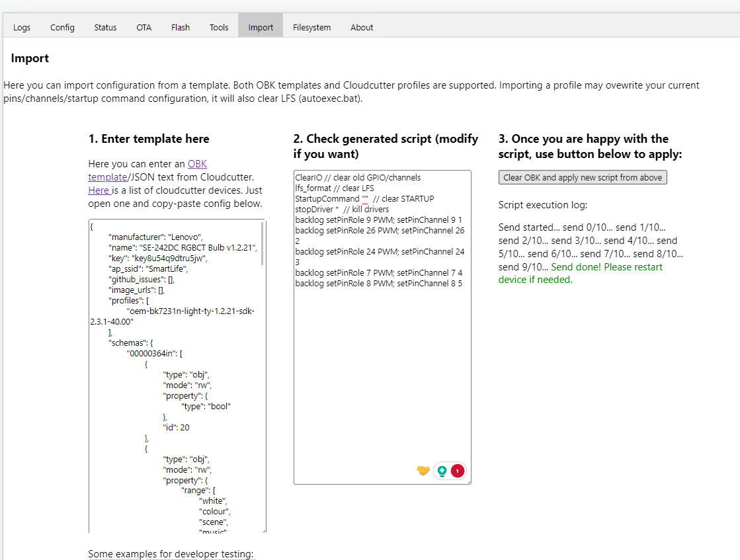Image resolution: width=740 pixels, height=560 pixels.
Task: Click the '"image_urls": []' JSON line
Action: click(x=136, y=290)
